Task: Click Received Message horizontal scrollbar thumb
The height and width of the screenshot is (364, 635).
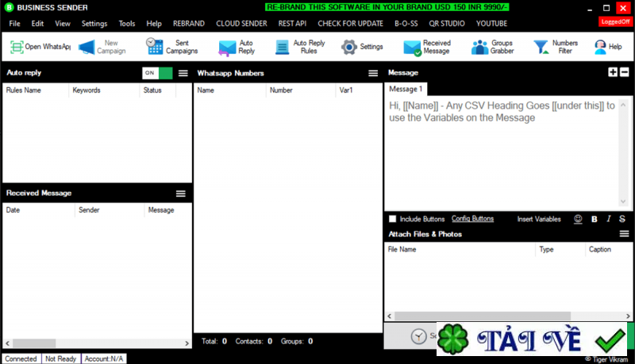Action: pyautogui.click(x=34, y=343)
